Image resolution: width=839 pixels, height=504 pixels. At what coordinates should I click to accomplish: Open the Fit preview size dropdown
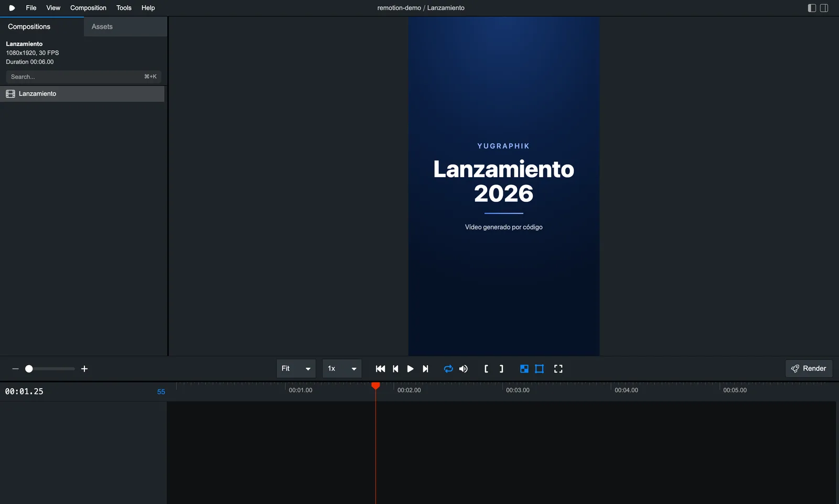[296, 369]
